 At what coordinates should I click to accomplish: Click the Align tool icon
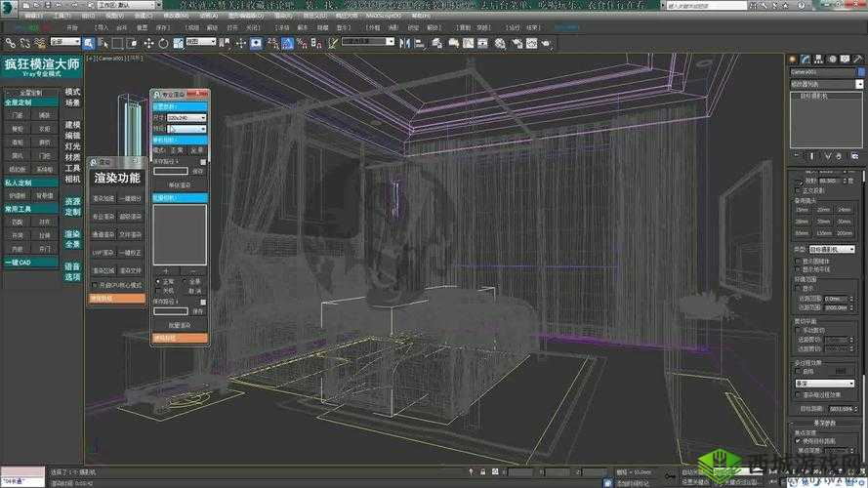(419, 43)
